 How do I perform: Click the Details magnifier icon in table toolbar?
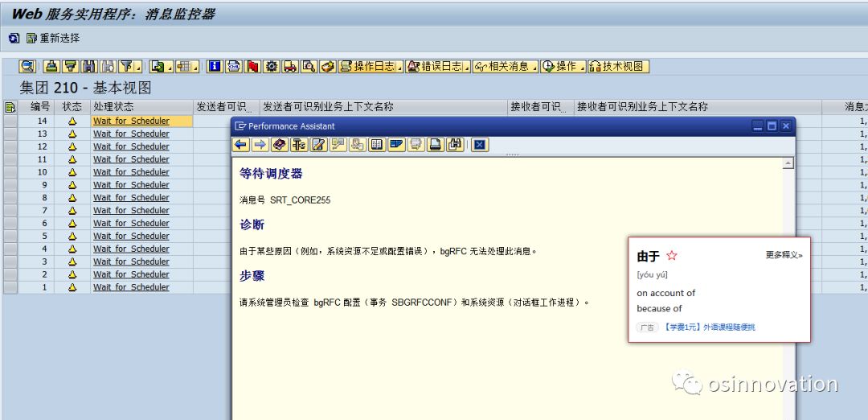[27, 67]
